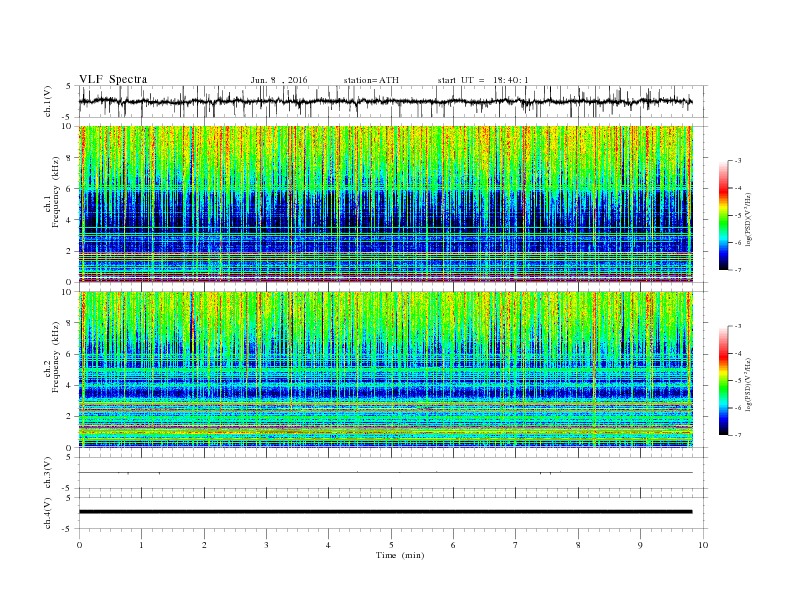Click the "-5" tick on ch.1 colorbar
Viewport: 792px width, 612px height.
738,216
